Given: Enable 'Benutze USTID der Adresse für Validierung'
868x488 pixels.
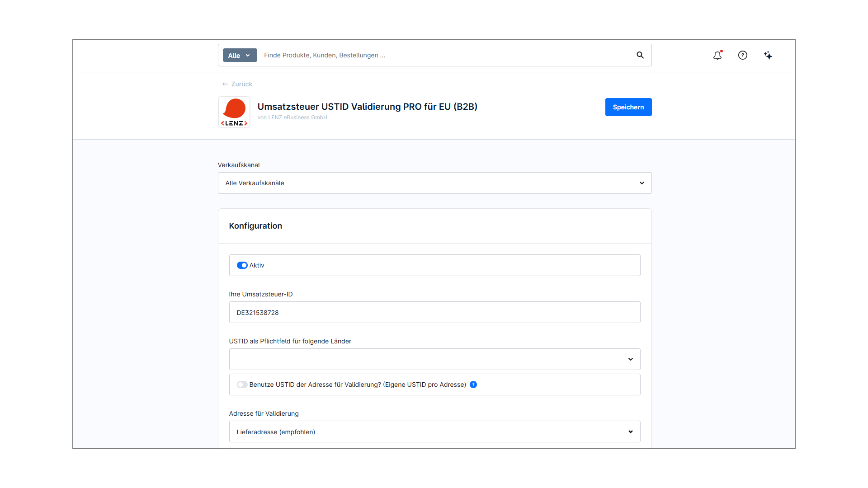Looking at the screenshot, I should point(242,385).
